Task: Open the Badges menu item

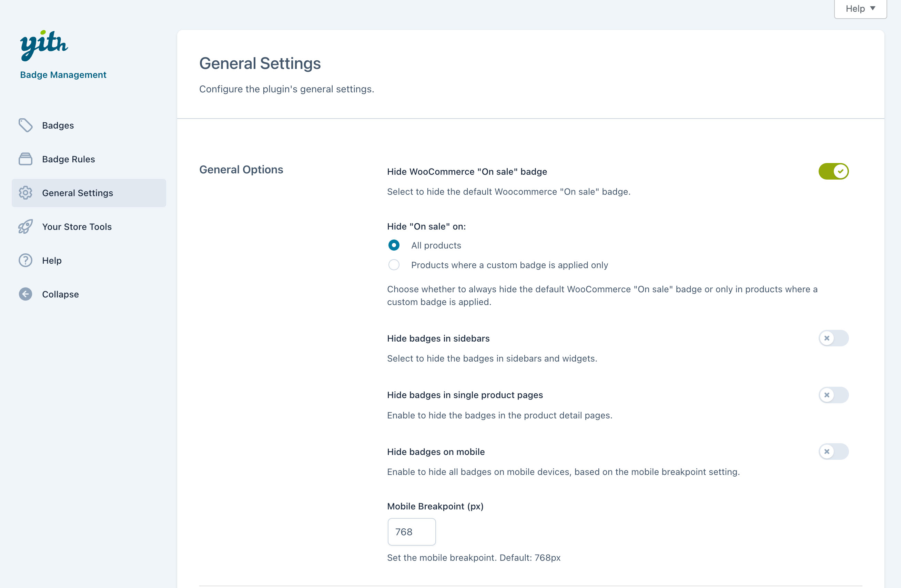Action: coord(58,125)
